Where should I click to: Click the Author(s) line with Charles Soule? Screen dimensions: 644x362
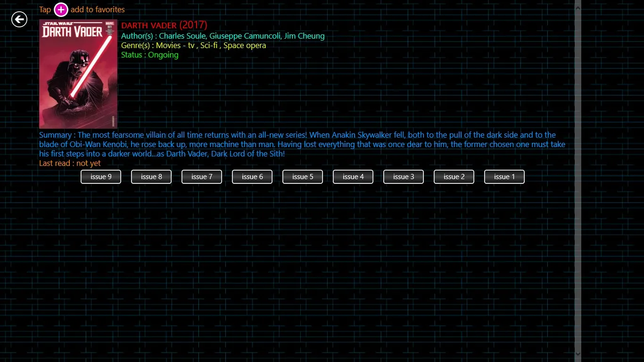pos(223,36)
